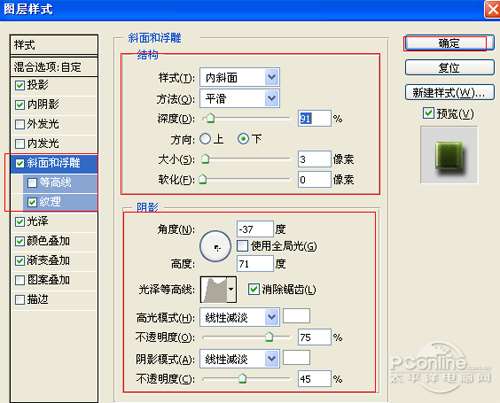Select the 上 direction radio button
The height and width of the screenshot is (403, 500).
pos(205,139)
